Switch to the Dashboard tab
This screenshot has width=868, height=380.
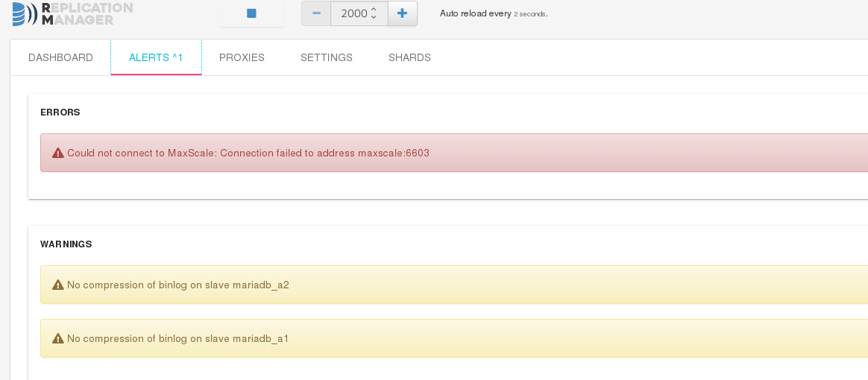coord(61,57)
